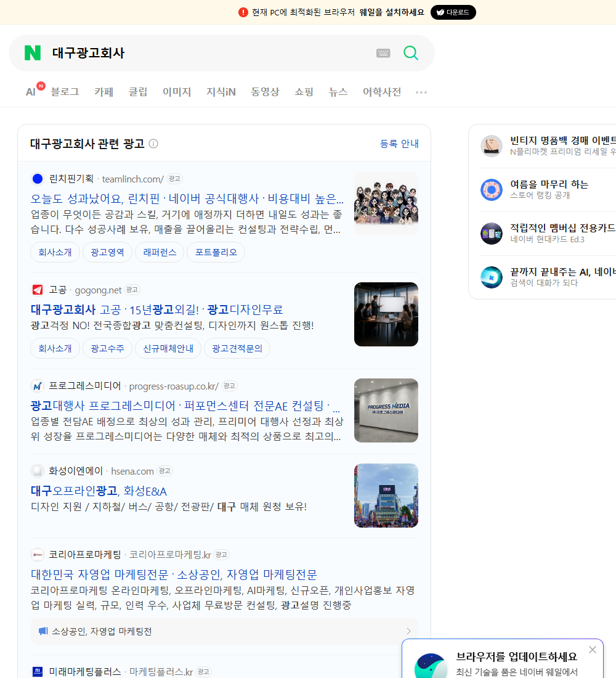Click the 광고견적문의 chip
This screenshot has width=616, height=678.
coord(237,348)
